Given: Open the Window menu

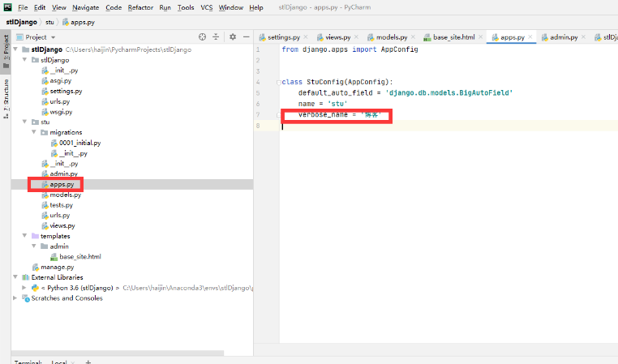Looking at the screenshot, I should [231, 7].
